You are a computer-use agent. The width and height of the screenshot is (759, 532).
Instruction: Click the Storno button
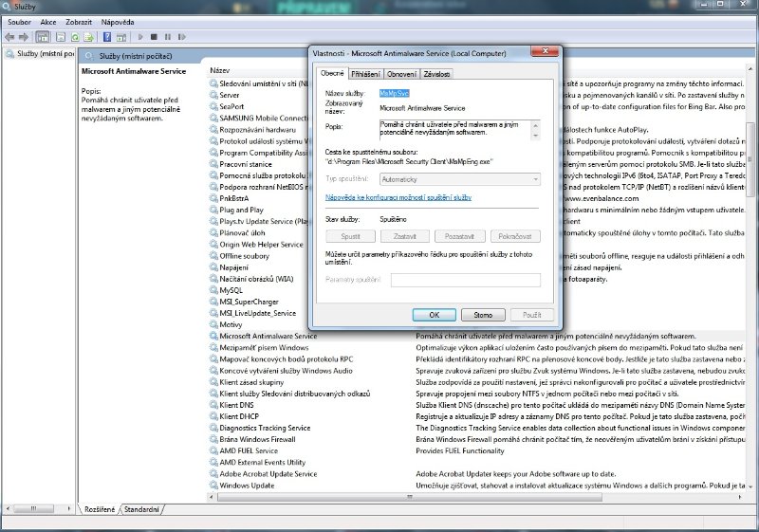tap(483, 315)
